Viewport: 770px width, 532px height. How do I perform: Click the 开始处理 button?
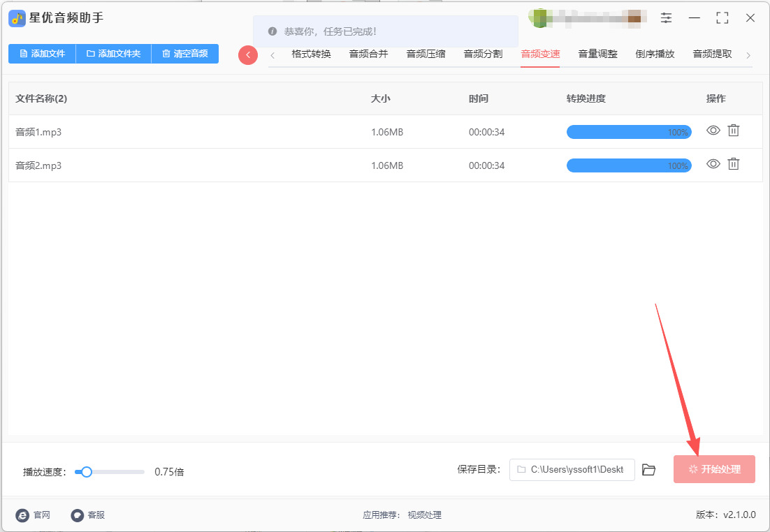tap(714, 469)
